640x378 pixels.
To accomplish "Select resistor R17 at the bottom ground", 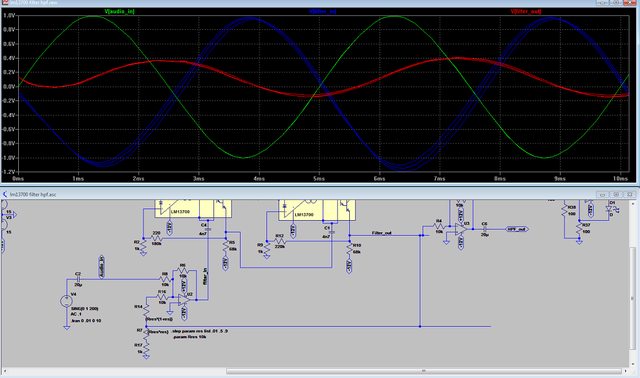I will pyautogui.click(x=146, y=348).
